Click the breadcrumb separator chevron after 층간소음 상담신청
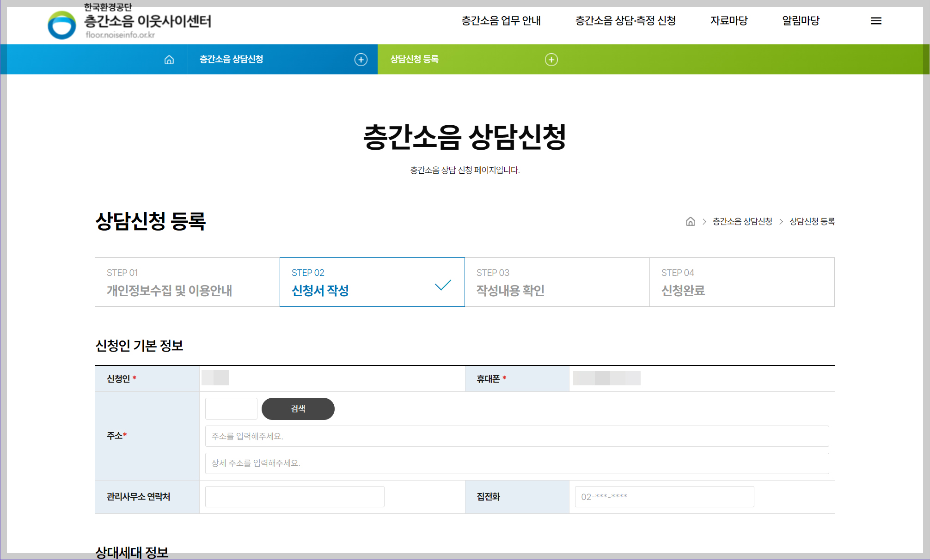The height and width of the screenshot is (560, 930). coord(781,222)
